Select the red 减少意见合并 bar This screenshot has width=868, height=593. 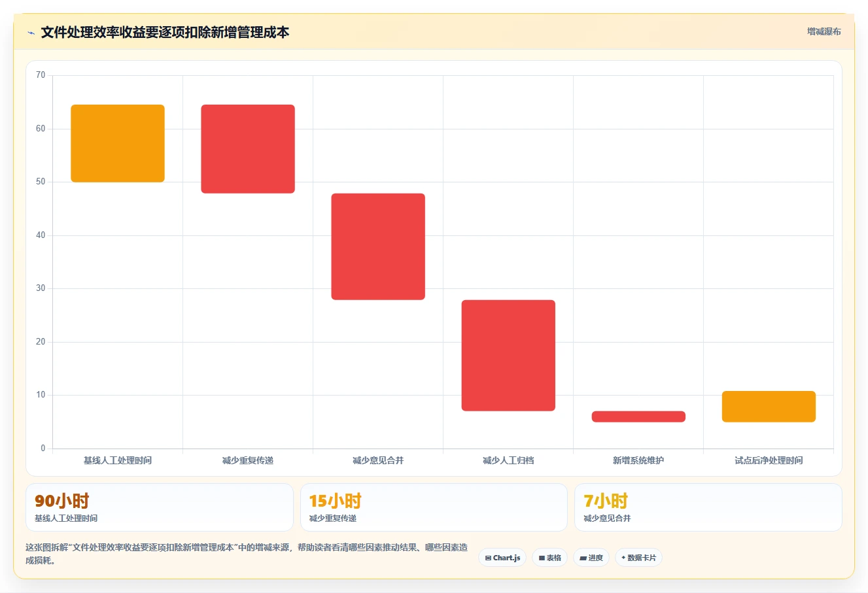378,246
